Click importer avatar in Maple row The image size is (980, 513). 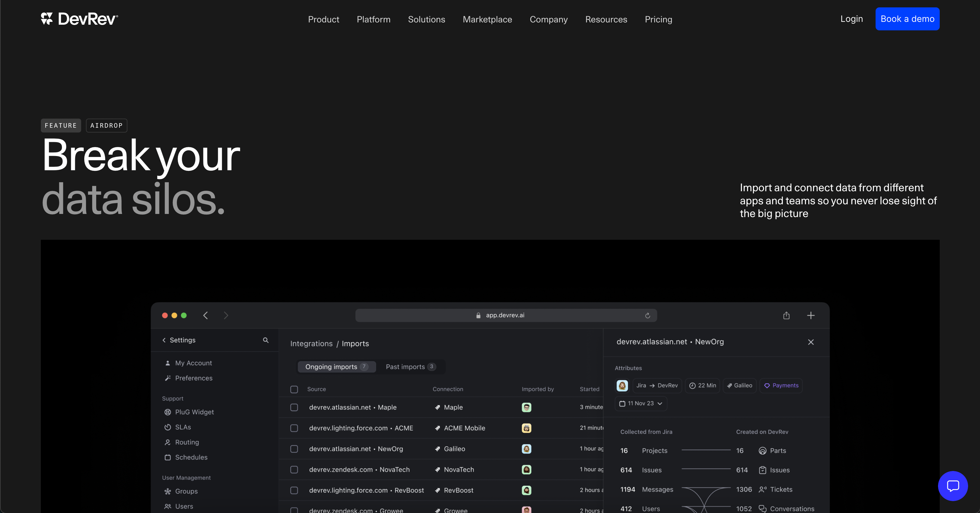[526, 407]
